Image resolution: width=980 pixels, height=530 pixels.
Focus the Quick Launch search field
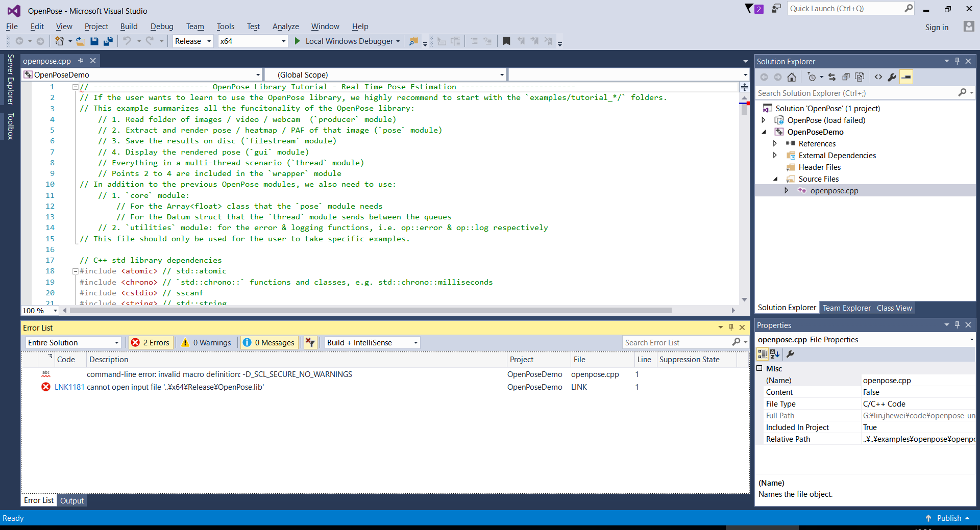coord(845,9)
